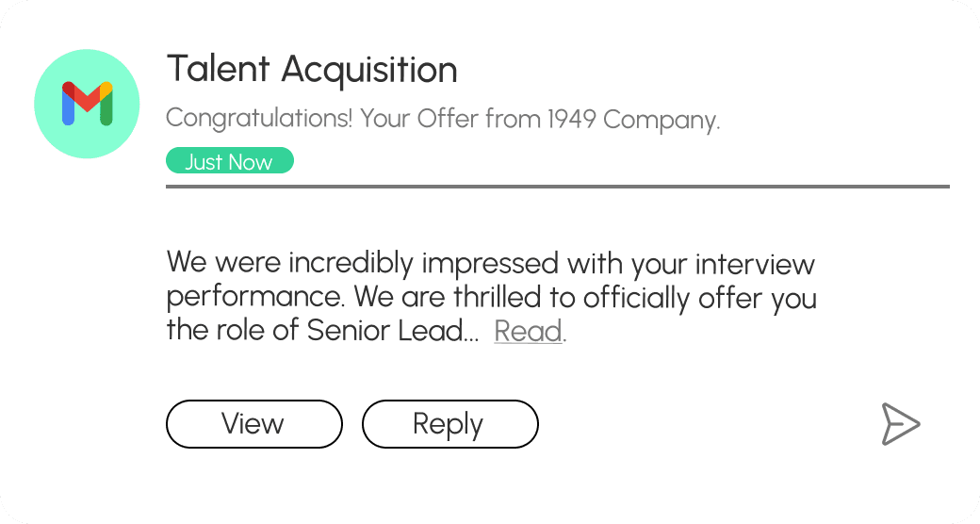Open the underlined "Read" link
The height and width of the screenshot is (524, 980).
[528, 332]
